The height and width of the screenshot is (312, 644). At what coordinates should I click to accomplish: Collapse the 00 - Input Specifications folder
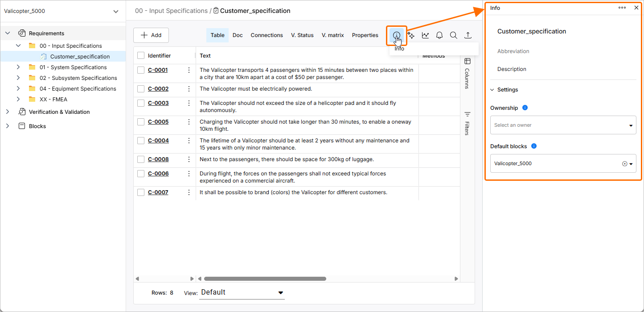coord(18,46)
